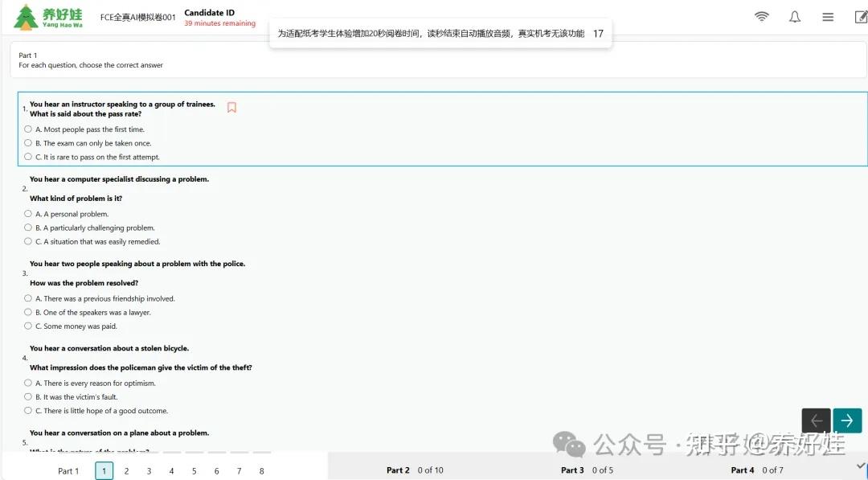Go back using the left arrow button

(816, 420)
